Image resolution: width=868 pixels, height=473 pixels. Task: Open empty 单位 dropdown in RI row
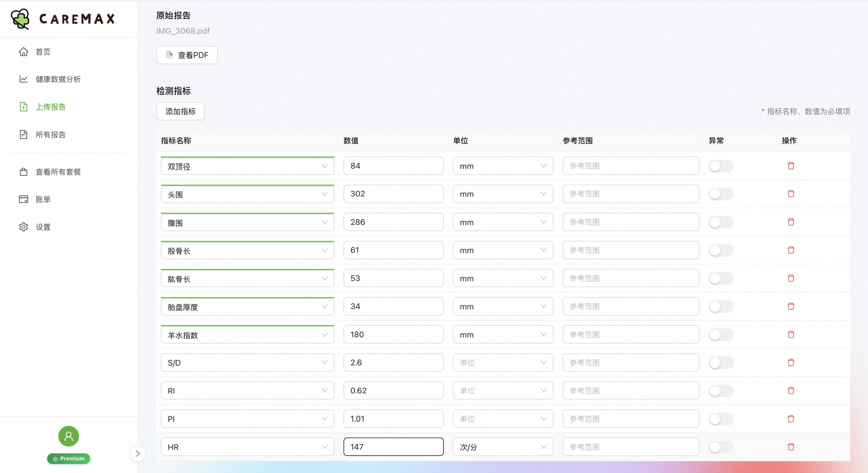(503, 391)
